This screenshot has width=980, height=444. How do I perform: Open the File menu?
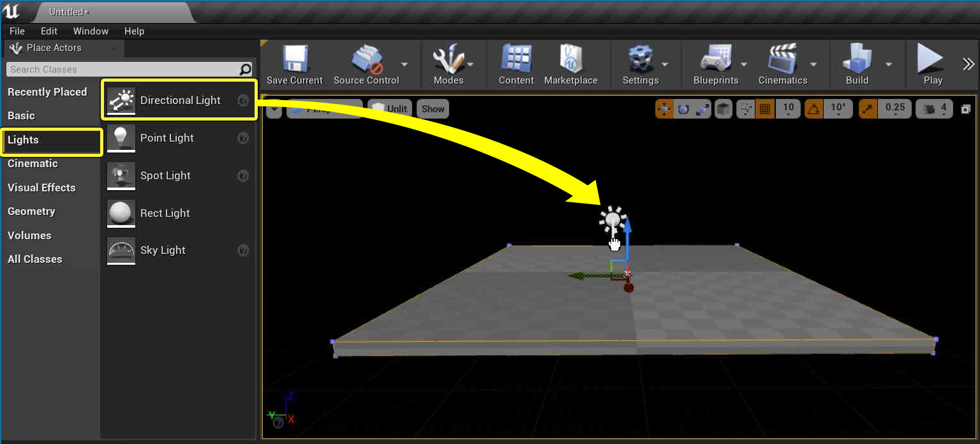coord(17,31)
